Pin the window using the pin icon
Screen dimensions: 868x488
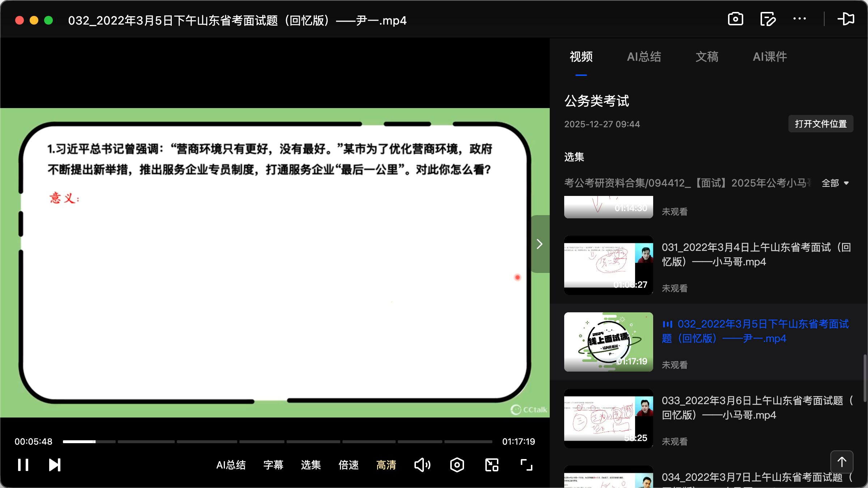847,19
